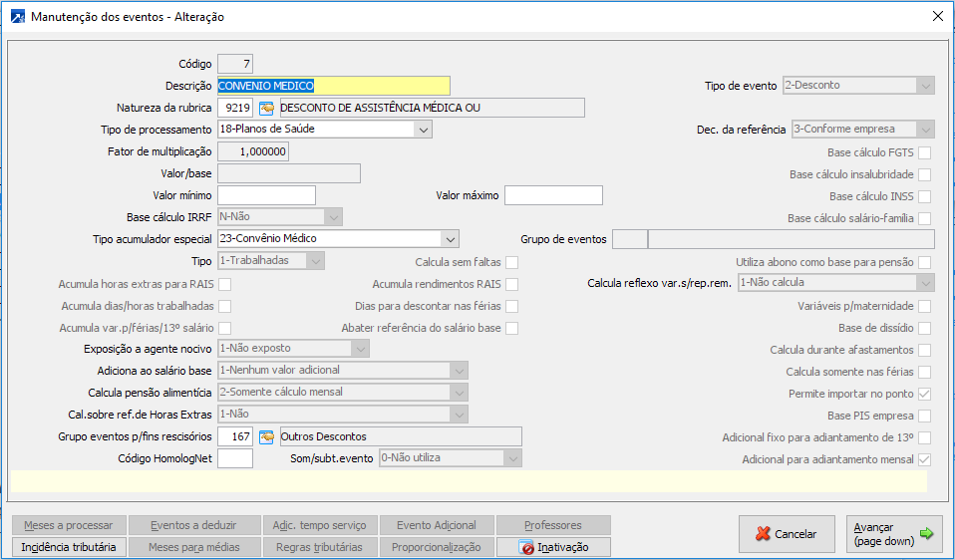Viewport: 955px width, 560px height.
Task: Toggle Adicional fixo para adiantamento de 13º
Action: click(924, 437)
